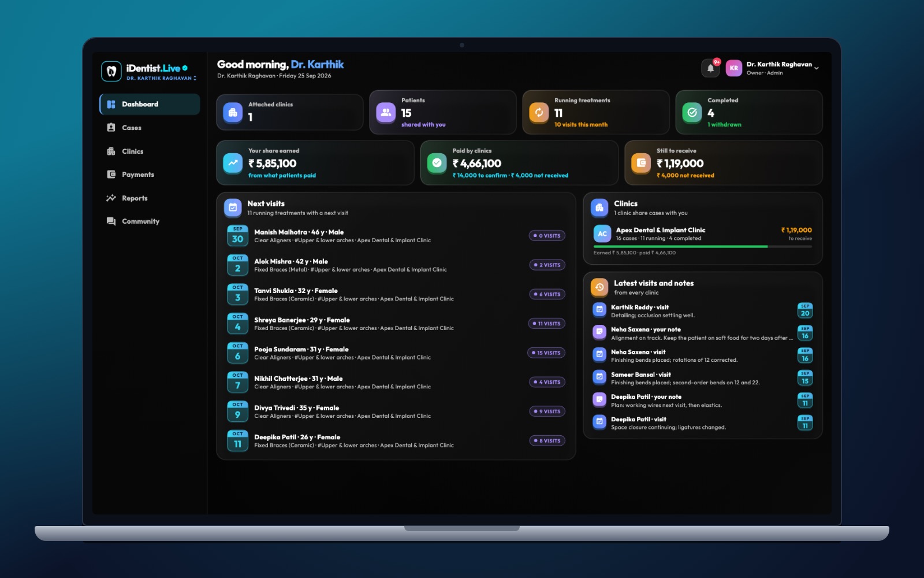The width and height of the screenshot is (924, 578).
Task: Go to Cases in the sidebar
Action: (150, 128)
